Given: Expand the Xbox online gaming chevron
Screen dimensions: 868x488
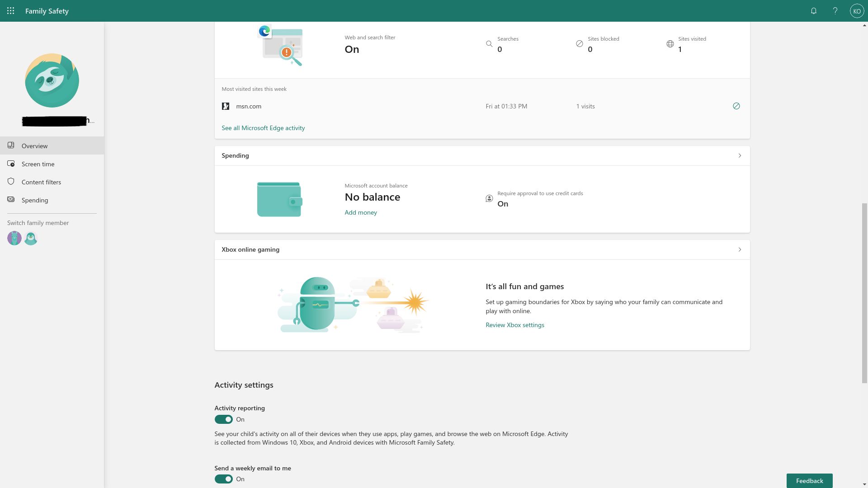Looking at the screenshot, I should point(740,249).
